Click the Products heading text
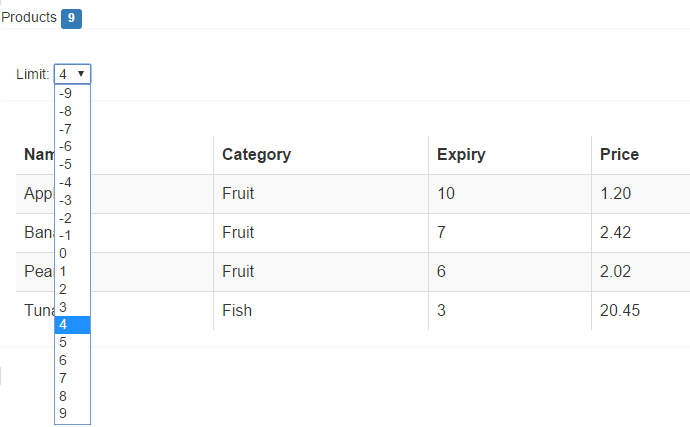690x427 pixels. click(x=29, y=18)
